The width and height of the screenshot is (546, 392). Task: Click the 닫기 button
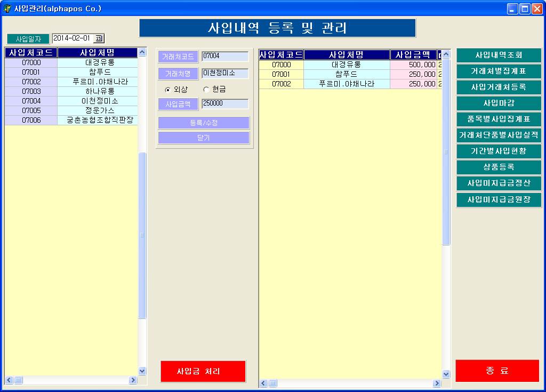pyautogui.click(x=204, y=138)
